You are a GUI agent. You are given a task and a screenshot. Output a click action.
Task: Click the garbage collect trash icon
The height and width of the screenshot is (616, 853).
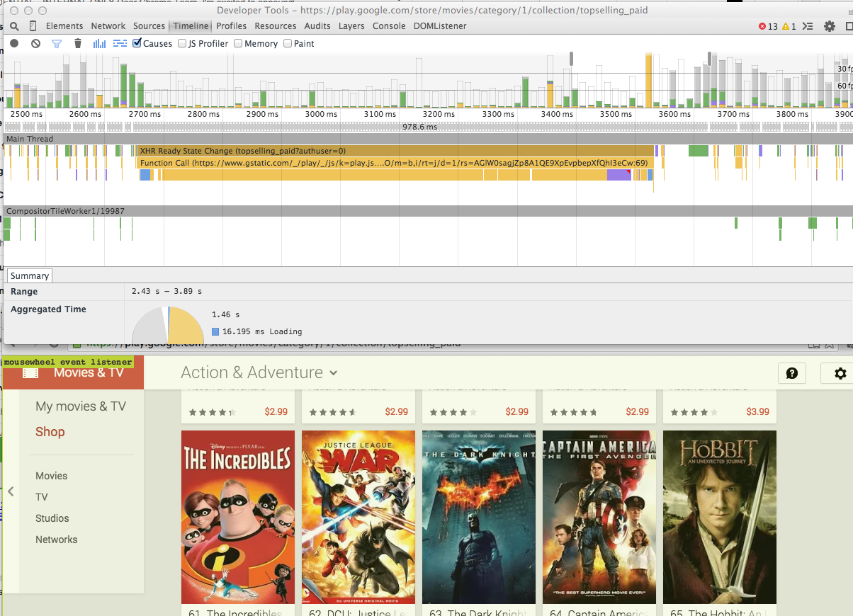[x=78, y=43]
